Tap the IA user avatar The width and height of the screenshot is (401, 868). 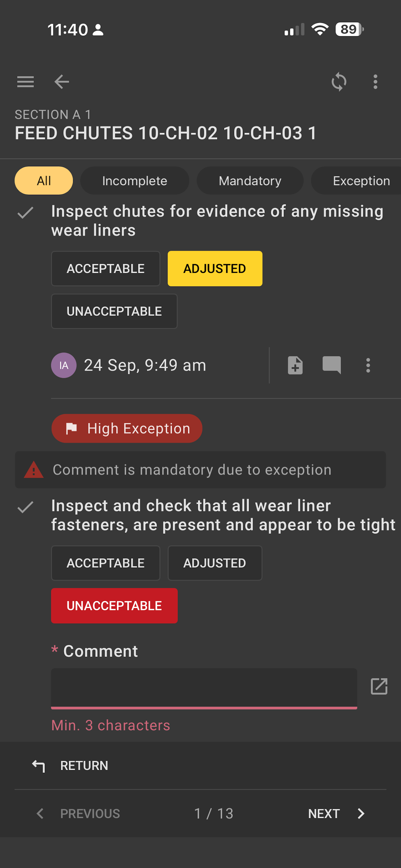64,365
